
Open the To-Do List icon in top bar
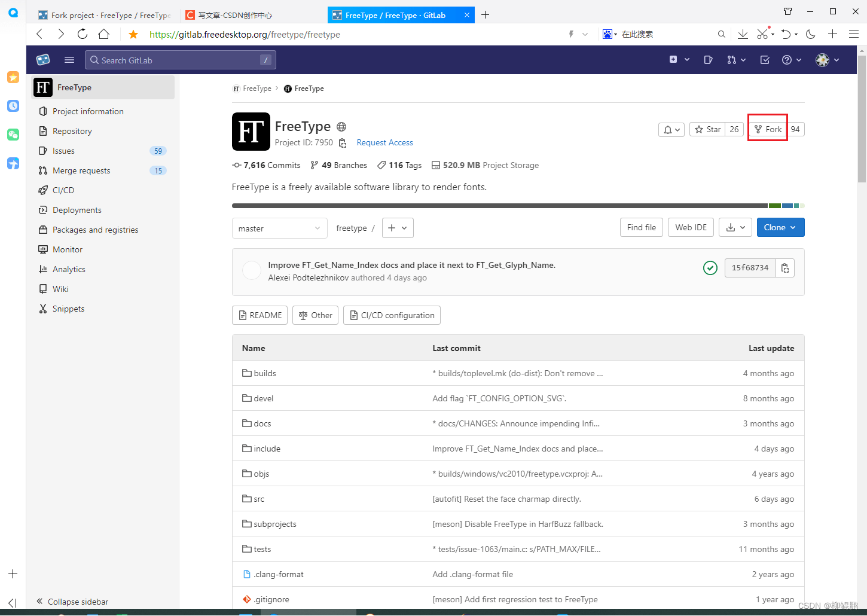[x=764, y=60]
